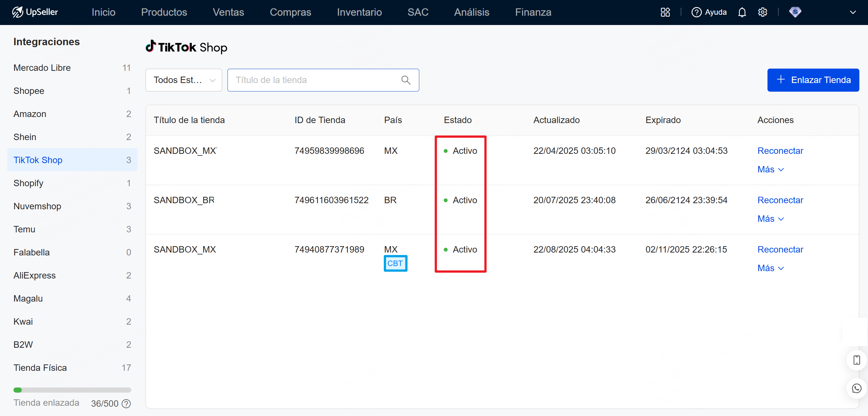Screen dimensions: 868x416
Task: Click the diamond account badge icon
Action: (795, 12)
